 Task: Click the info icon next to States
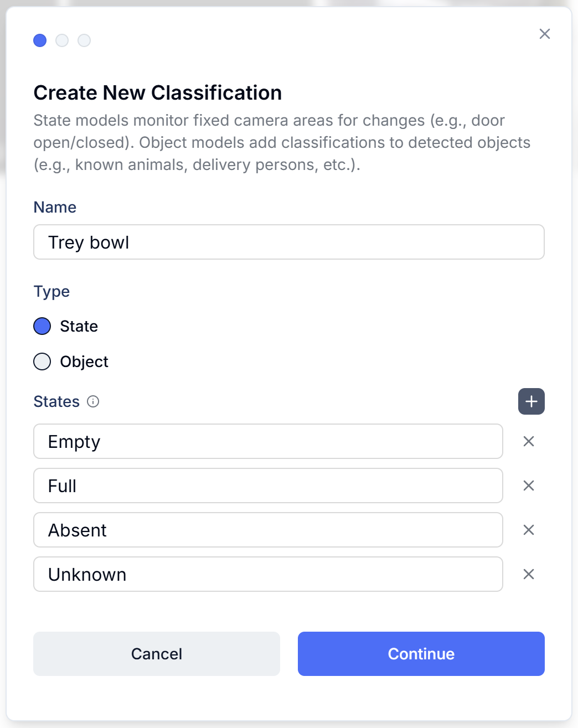click(x=92, y=402)
